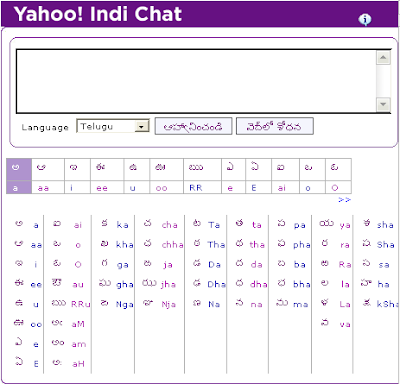Click 'sa' in the consonant list

[384, 265]
